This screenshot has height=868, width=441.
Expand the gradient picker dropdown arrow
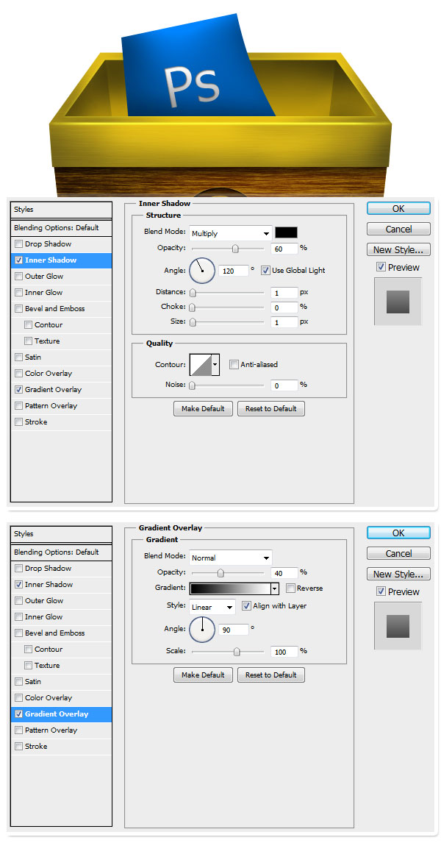tap(274, 588)
